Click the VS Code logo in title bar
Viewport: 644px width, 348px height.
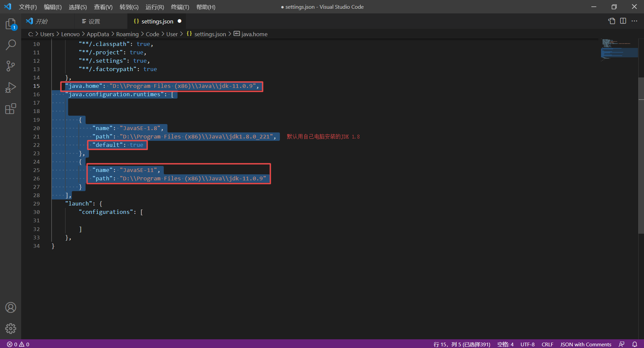(8, 7)
